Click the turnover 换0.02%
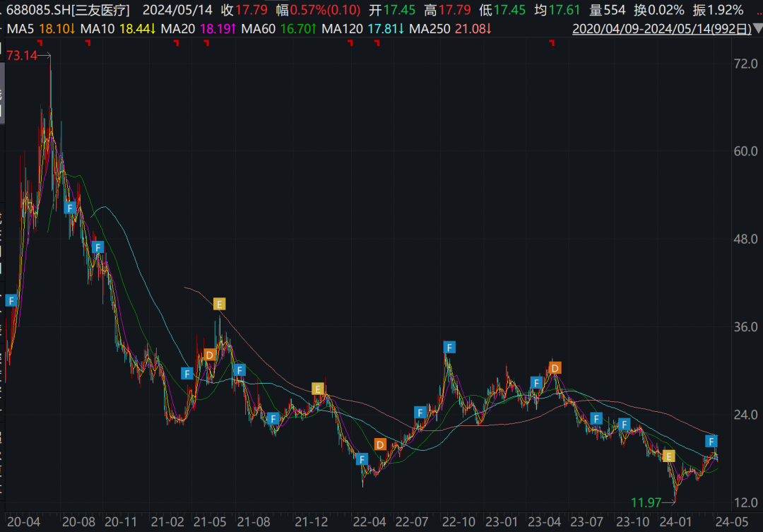Image resolution: width=763 pixels, height=532 pixels. pyautogui.click(x=659, y=10)
